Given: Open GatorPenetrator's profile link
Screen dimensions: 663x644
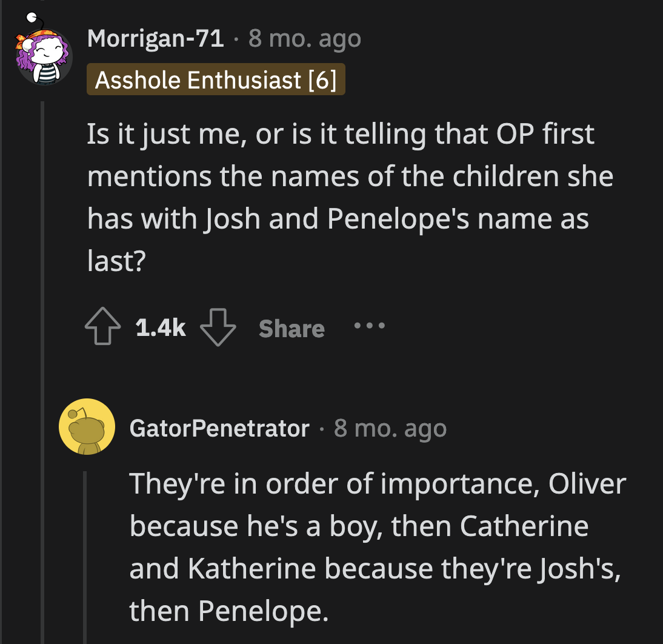Looking at the screenshot, I should click(x=218, y=427).
